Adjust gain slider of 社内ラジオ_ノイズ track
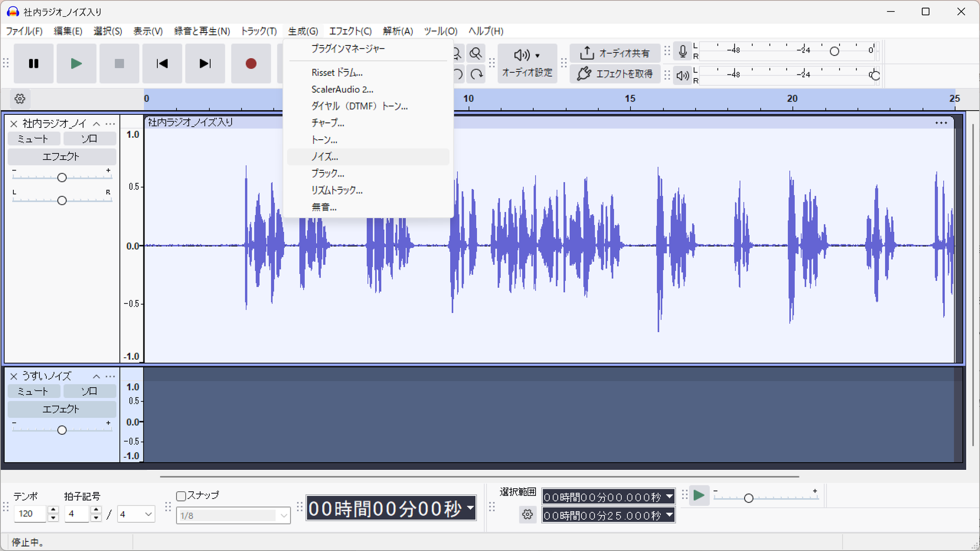This screenshot has height=551, width=980. (x=62, y=178)
